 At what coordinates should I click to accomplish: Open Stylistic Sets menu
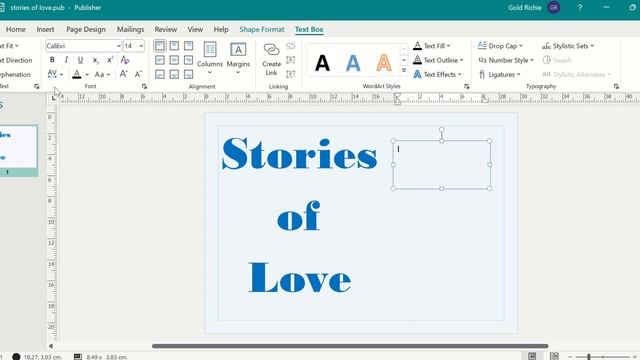click(x=568, y=46)
